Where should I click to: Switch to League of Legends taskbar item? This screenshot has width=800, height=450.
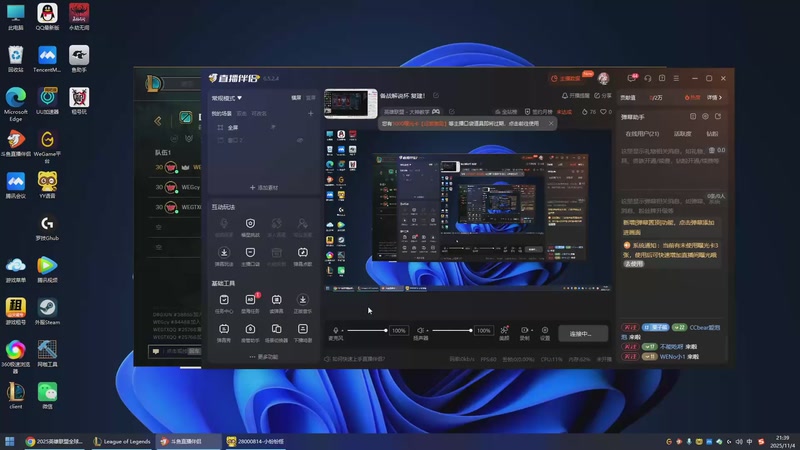[x=121, y=441]
